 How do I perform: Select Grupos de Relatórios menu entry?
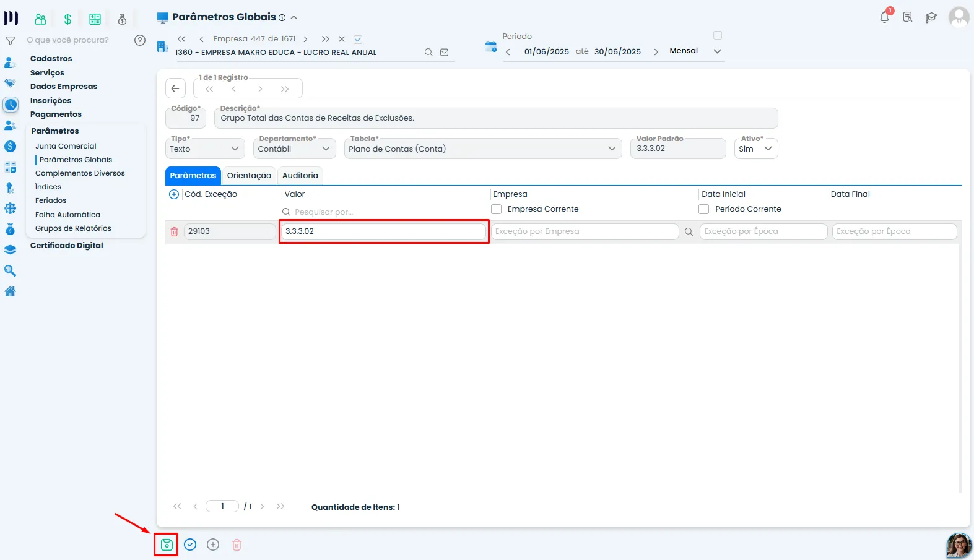[x=73, y=228]
